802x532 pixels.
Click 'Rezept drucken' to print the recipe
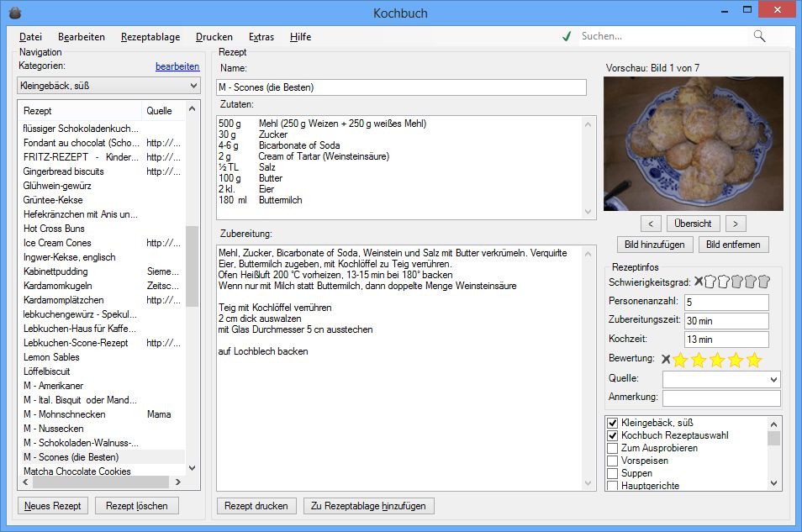pos(256,505)
